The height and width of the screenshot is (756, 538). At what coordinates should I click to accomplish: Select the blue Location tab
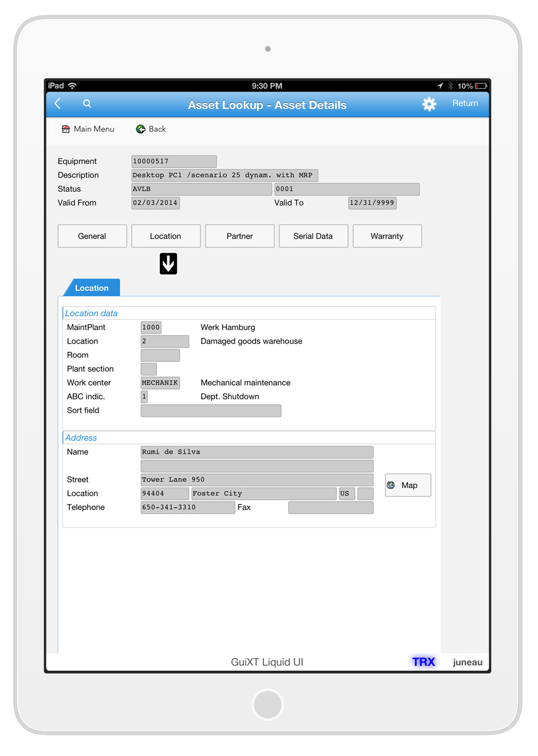(92, 288)
